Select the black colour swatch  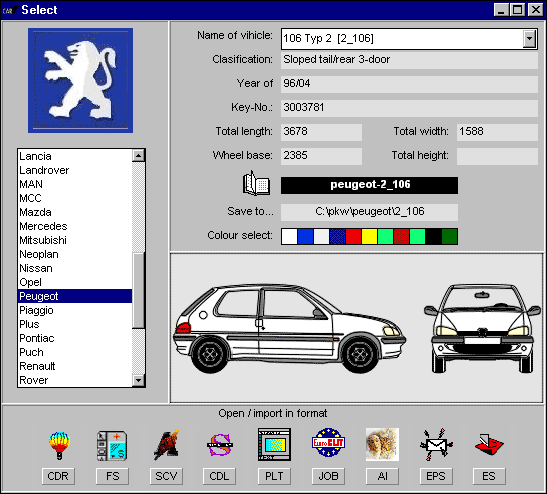434,237
